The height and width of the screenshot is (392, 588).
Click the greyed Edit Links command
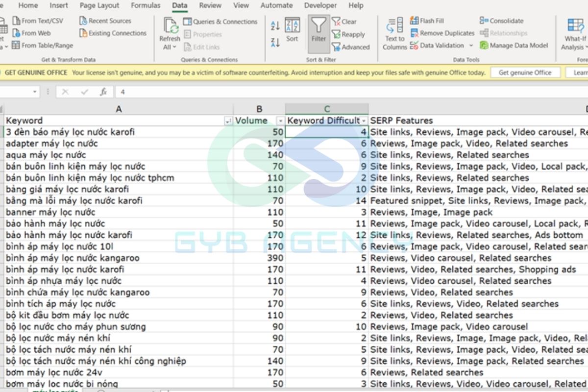point(202,47)
